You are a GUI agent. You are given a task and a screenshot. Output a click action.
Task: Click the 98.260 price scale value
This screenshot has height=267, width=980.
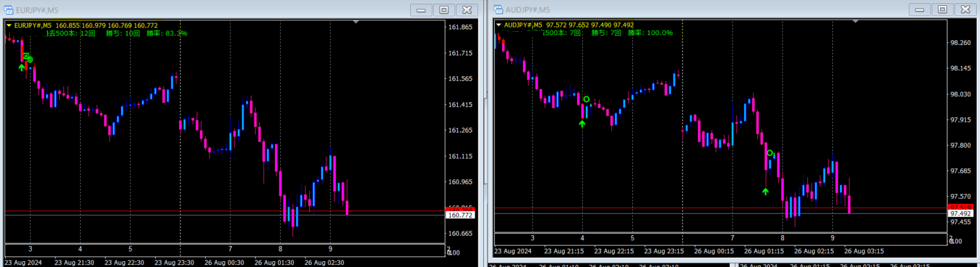pyautogui.click(x=960, y=43)
